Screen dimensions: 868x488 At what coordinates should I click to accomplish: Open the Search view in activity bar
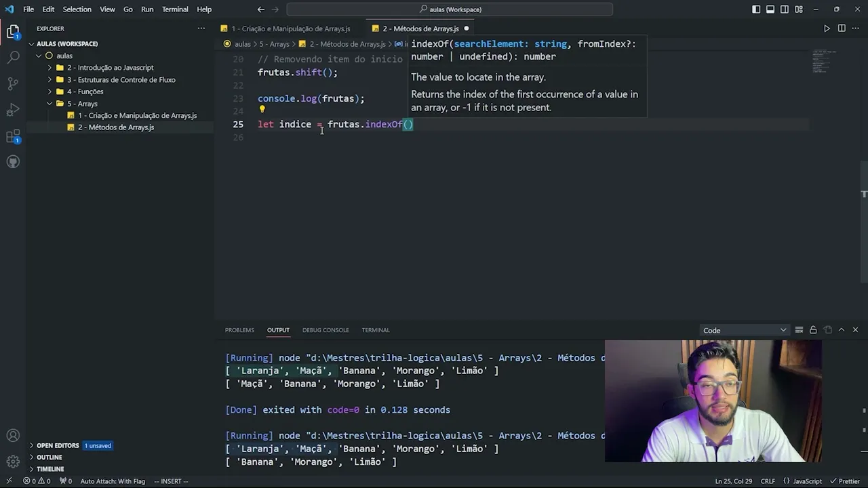coord(13,58)
